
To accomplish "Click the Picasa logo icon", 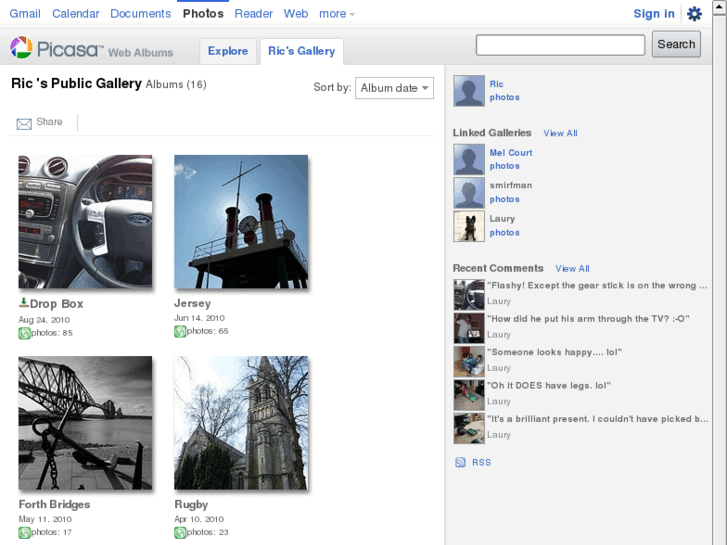I will point(21,47).
